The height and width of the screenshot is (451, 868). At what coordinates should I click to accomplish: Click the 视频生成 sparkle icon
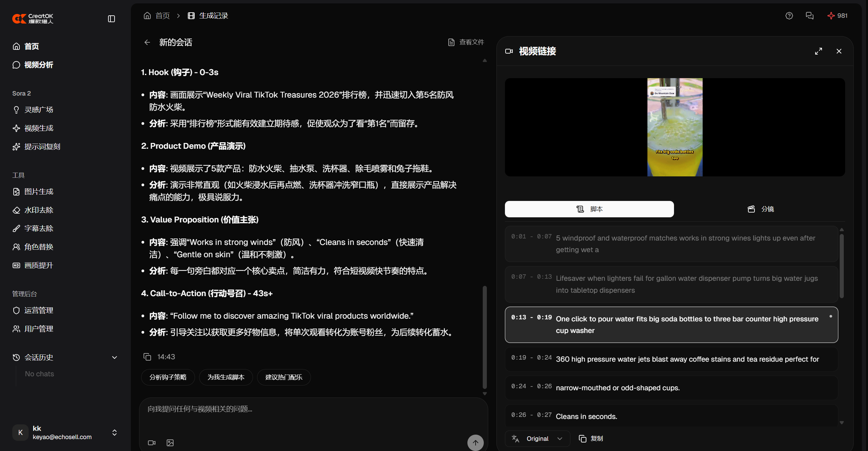point(16,128)
